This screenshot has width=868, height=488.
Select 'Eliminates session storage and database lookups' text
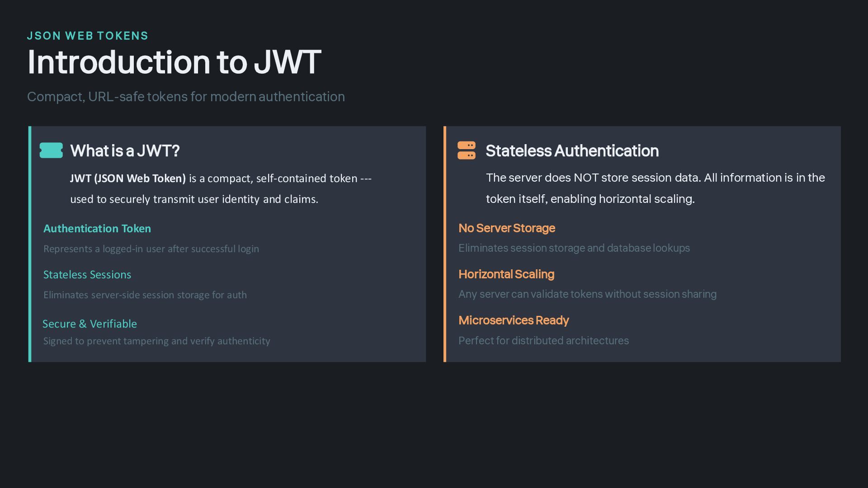574,248
